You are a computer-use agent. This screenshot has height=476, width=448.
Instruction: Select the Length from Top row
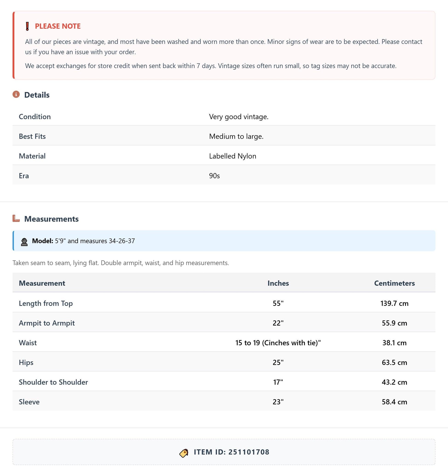[x=224, y=303]
